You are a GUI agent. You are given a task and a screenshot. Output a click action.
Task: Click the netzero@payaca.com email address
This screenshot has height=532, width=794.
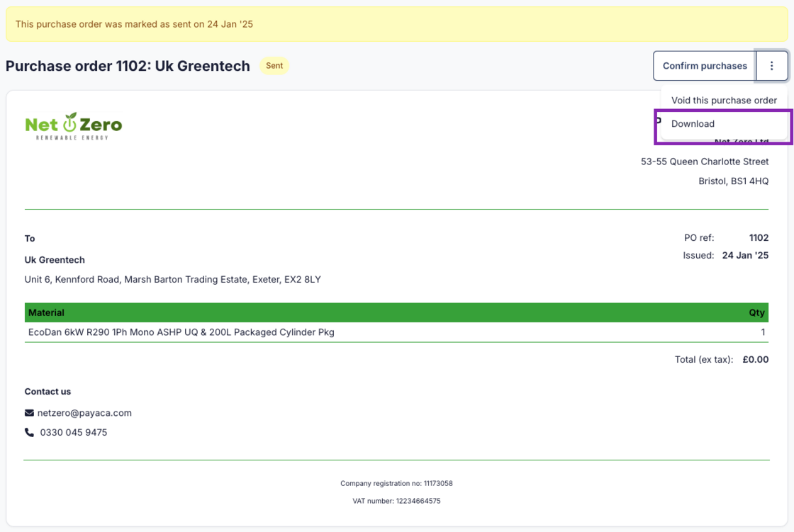[84, 413]
